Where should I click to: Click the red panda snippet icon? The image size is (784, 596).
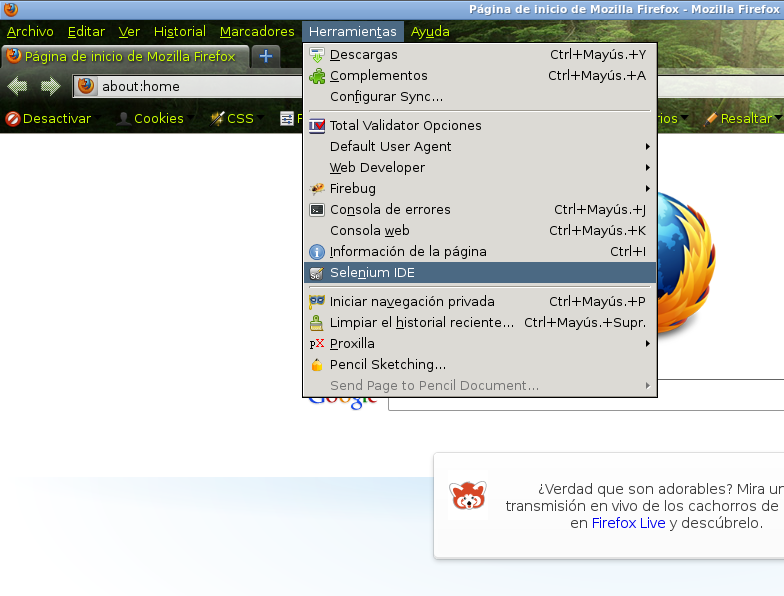tap(468, 495)
